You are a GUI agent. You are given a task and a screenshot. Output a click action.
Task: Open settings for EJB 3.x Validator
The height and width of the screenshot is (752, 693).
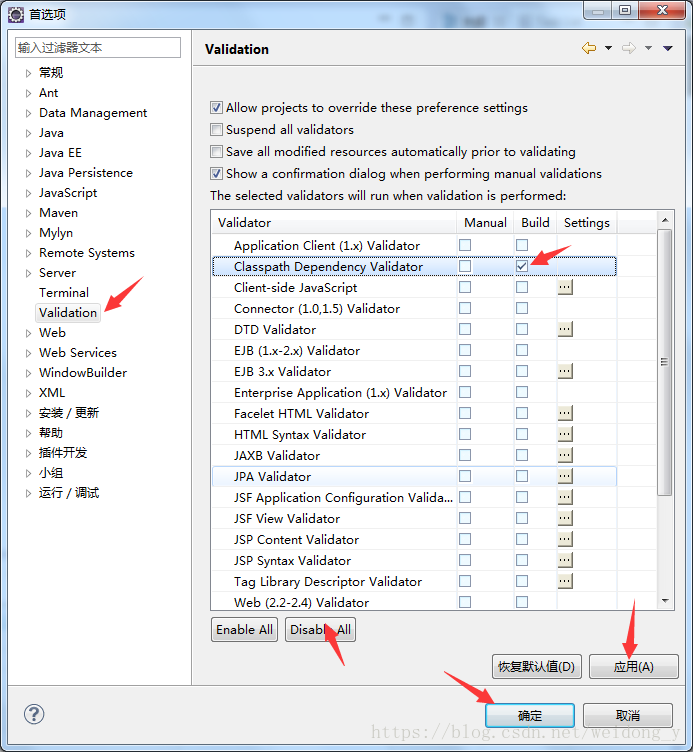click(565, 371)
